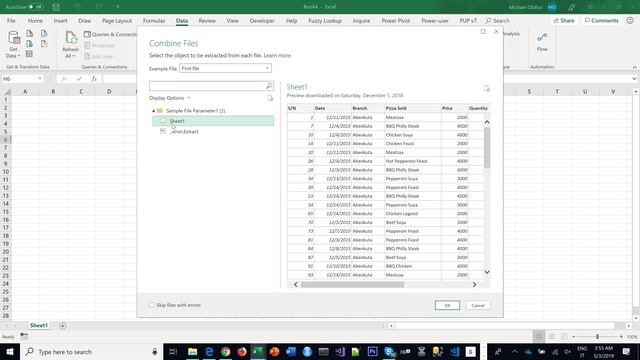Click the Cancel button

478,305
